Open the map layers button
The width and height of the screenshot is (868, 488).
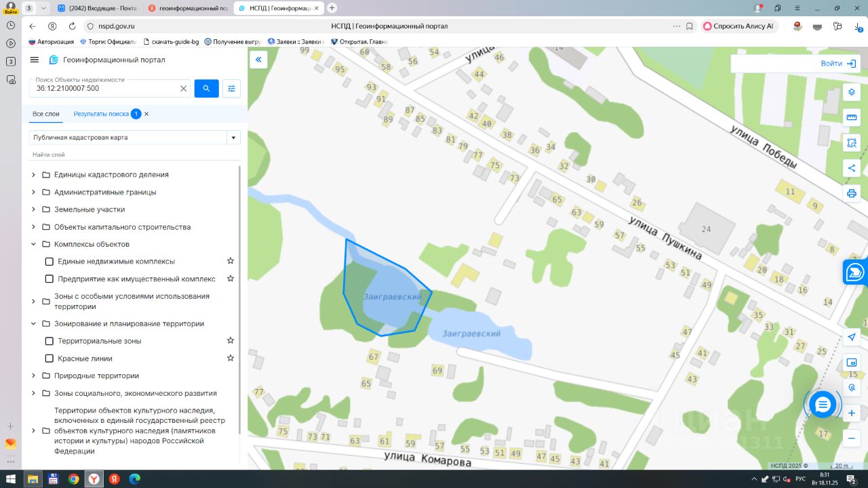[x=852, y=92]
